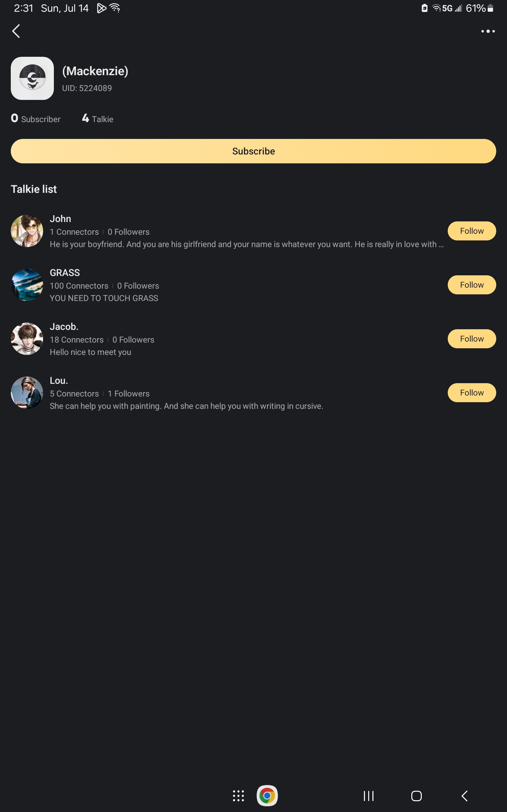This screenshot has height=812, width=507.
Task: Open Jacob's avatar picture
Action: [27, 338]
